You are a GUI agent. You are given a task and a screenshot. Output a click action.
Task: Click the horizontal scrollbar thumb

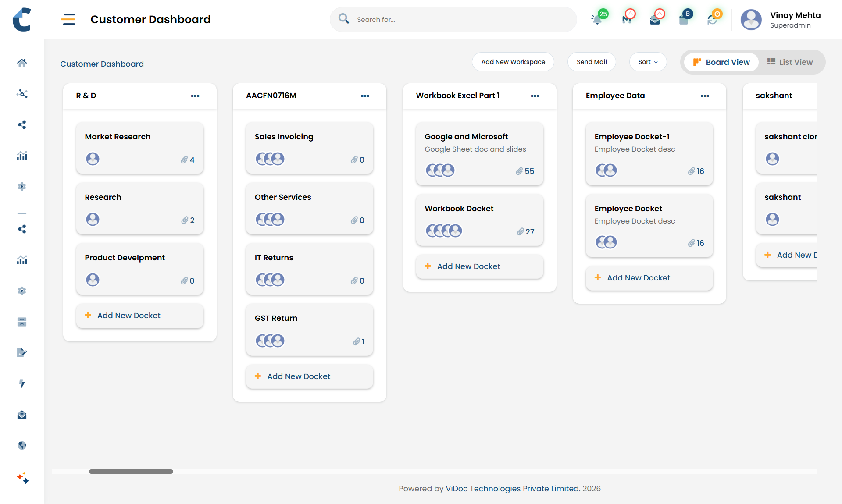[131, 472]
